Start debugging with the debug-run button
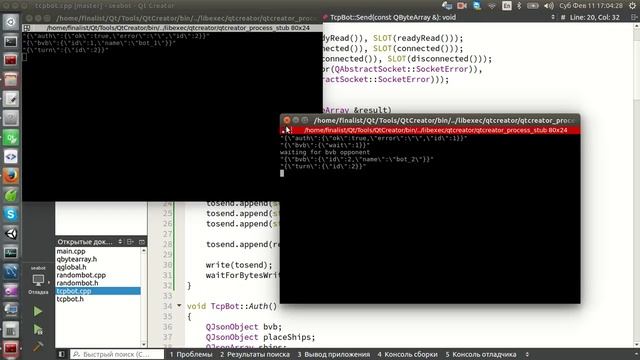 [38, 329]
